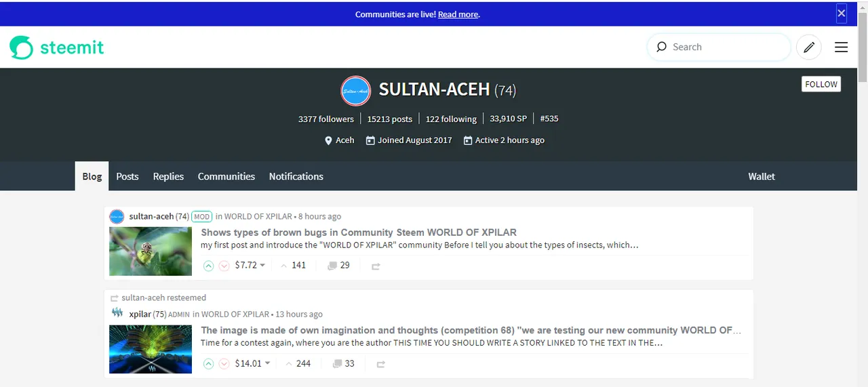This screenshot has height=387, width=868.
Task: Open the hamburger main menu
Action: coord(841,47)
